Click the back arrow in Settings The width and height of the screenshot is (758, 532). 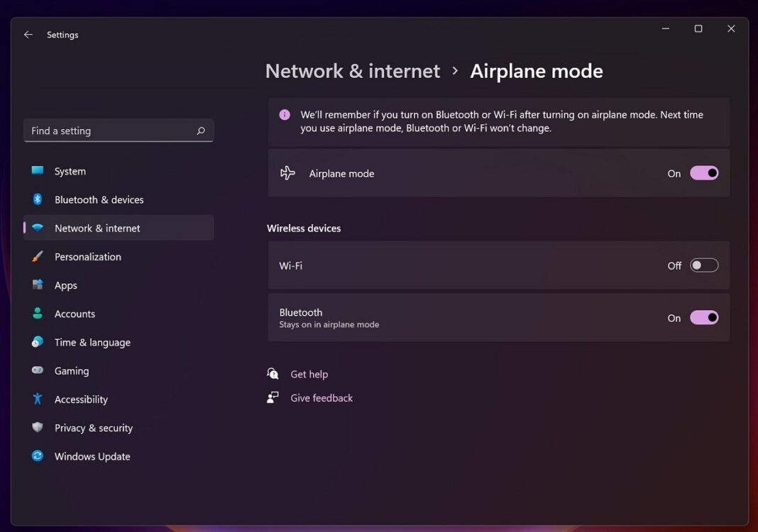28,34
